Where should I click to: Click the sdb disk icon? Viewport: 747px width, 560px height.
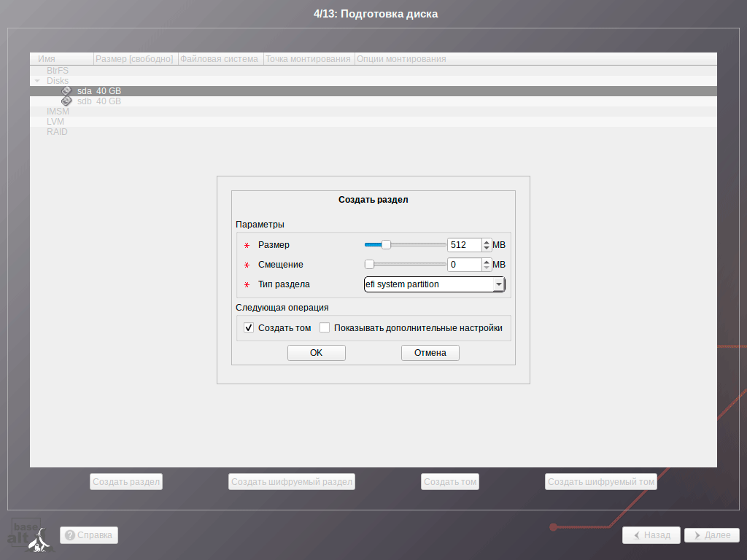click(66, 101)
